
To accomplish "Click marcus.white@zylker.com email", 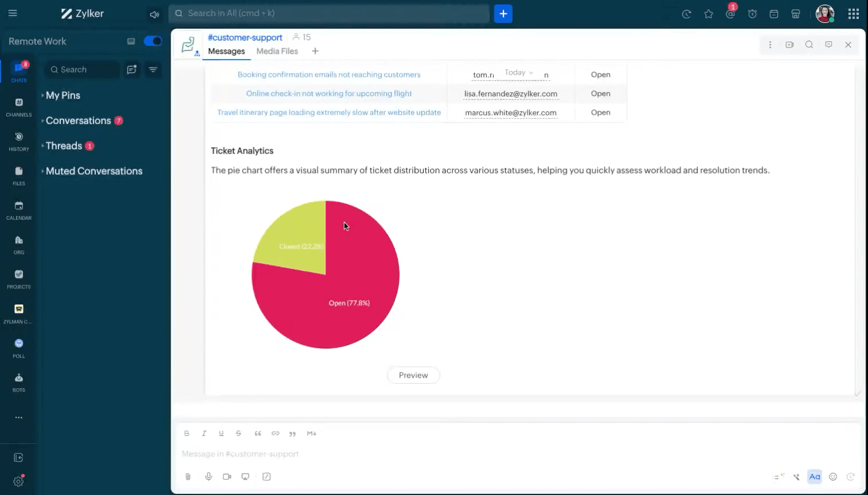I will [511, 113].
